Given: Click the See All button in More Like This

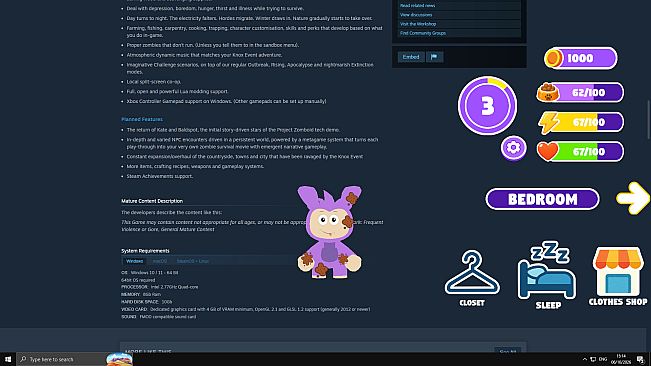Looking at the screenshot, I should 508,351.
